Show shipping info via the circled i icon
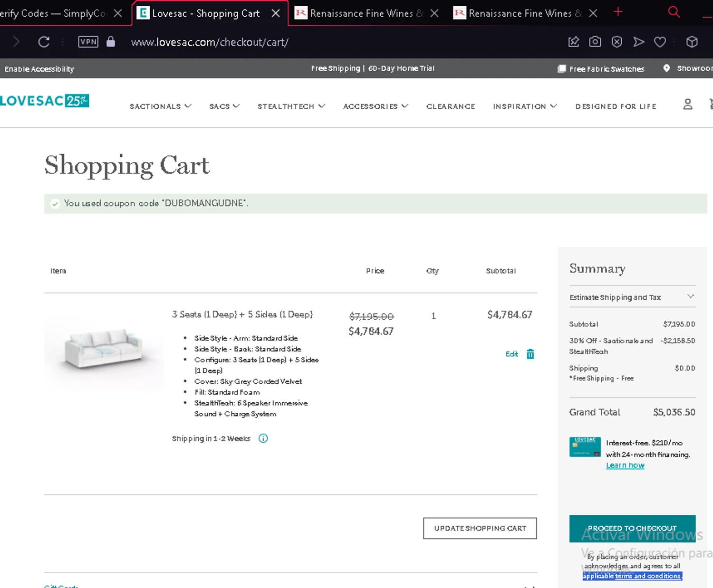Screen dimensions: 713x588 263,438
